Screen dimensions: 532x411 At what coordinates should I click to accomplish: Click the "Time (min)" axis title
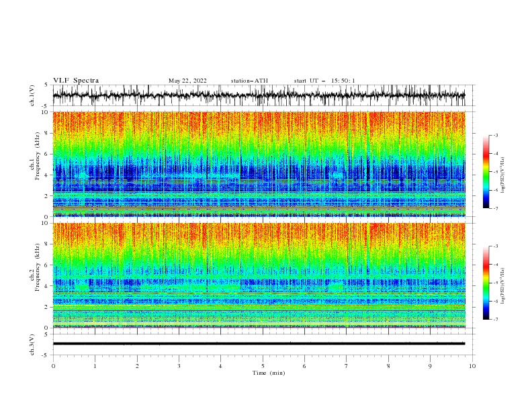tap(269, 373)
